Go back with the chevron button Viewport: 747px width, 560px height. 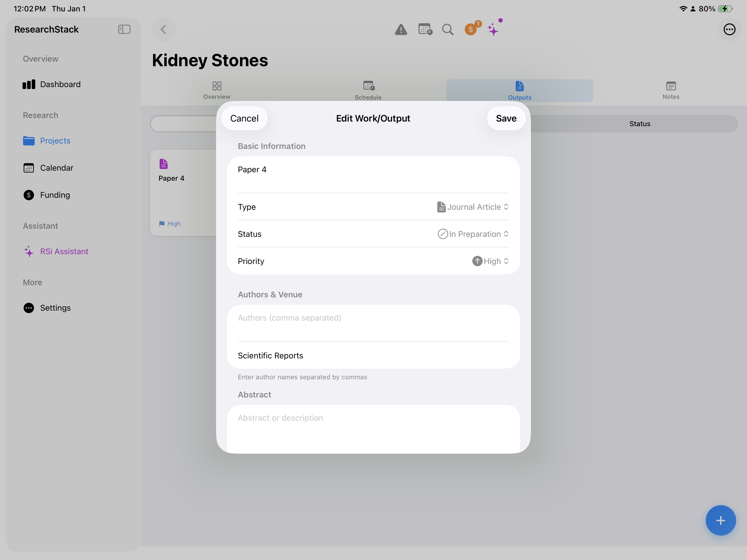pos(163,30)
